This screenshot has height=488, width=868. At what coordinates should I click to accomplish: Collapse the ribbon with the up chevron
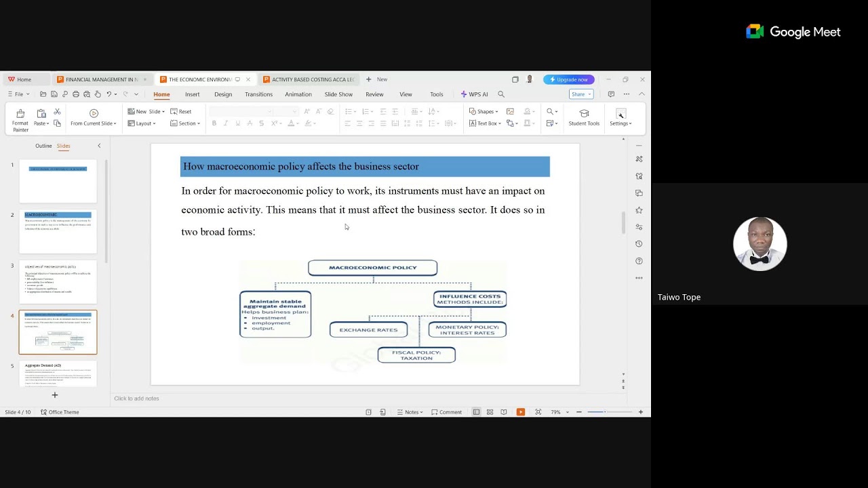click(x=642, y=94)
